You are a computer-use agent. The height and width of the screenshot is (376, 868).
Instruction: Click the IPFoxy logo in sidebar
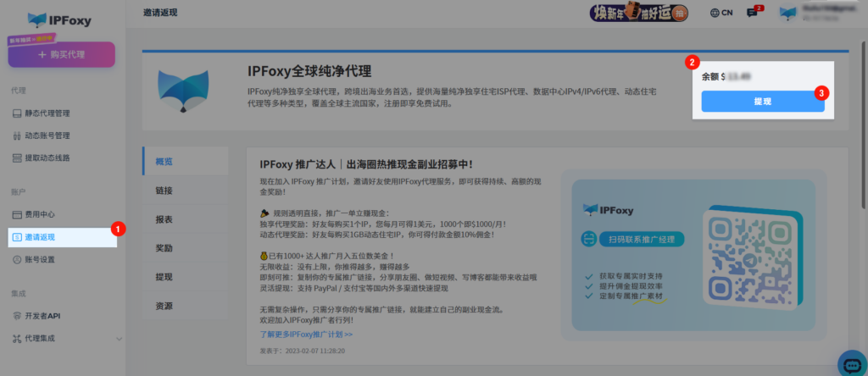point(61,19)
